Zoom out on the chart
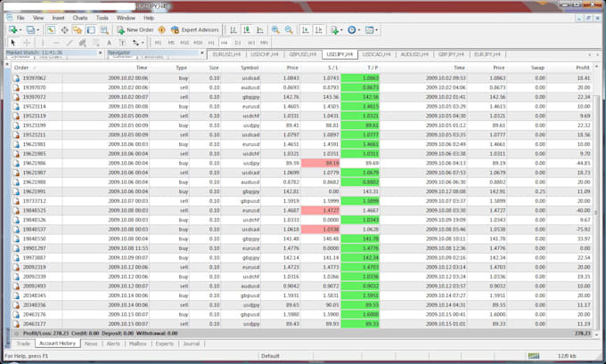The height and width of the screenshot is (364, 606). point(290,29)
